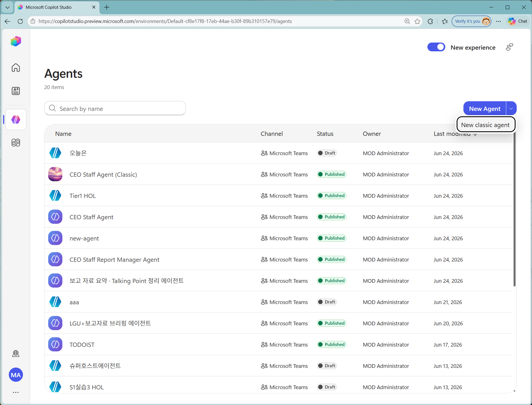Open the browser extensions puzzle icon
Image resolution: width=532 pixels, height=405 pixels.
tap(430, 21)
